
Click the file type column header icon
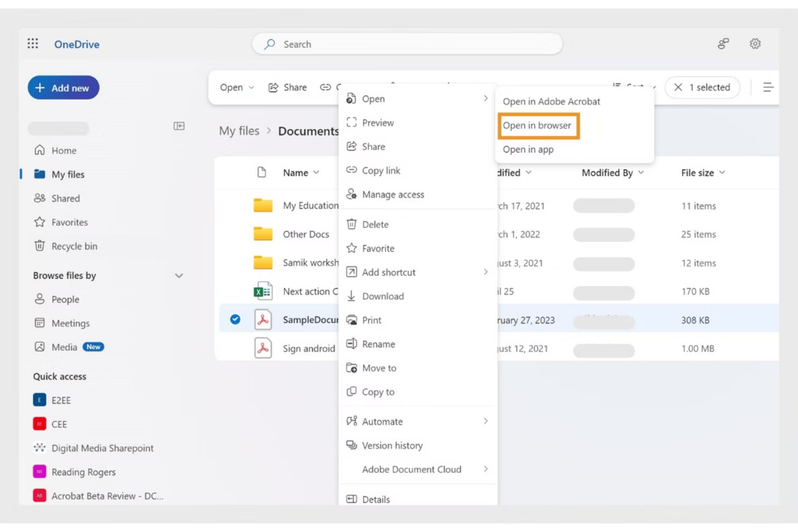coord(262,172)
